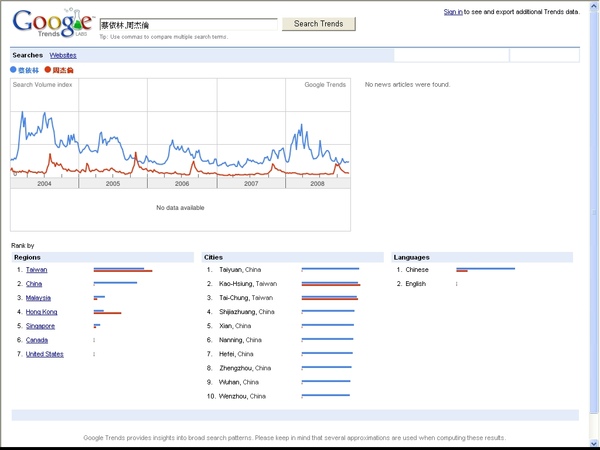The height and width of the screenshot is (450, 600).
Task: Open the Canada region link
Action: click(x=37, y=340)
